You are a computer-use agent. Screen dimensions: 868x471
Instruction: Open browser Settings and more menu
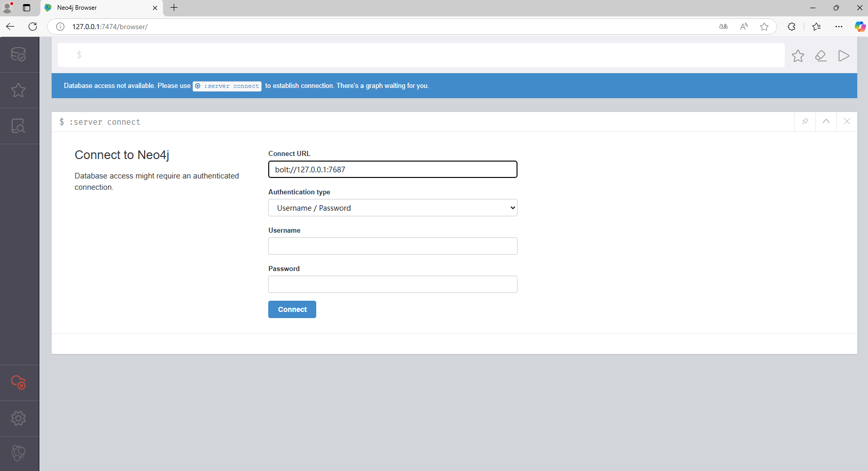click(839, 27)
